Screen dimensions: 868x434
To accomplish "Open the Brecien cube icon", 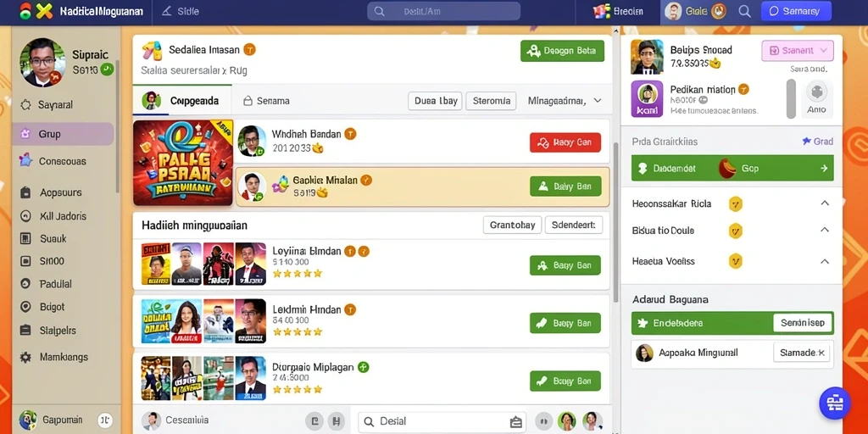I will click(x=601, y=11).
